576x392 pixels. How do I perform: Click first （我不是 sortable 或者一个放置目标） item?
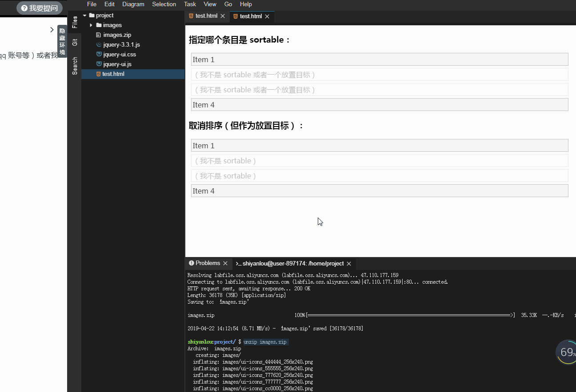pos(380,75)
